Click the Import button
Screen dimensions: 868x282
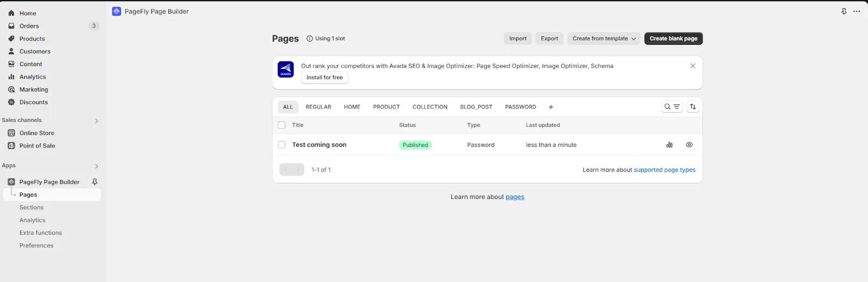coord(518,39)
